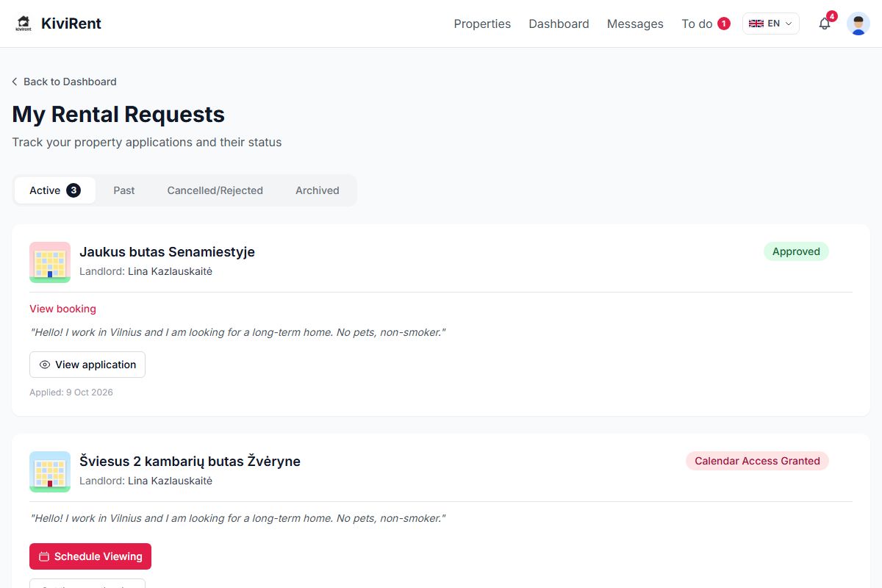Click the KiviRent brand name

point(71,24)
